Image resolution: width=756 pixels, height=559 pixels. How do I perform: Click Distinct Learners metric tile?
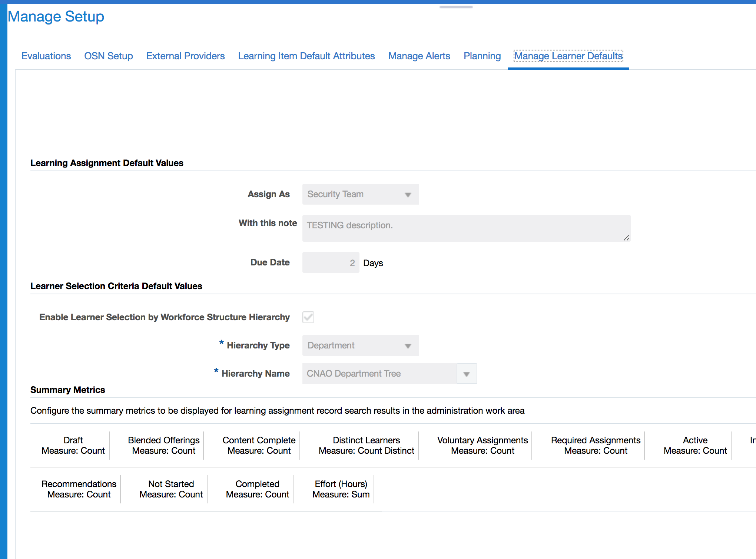pos(366,445)
